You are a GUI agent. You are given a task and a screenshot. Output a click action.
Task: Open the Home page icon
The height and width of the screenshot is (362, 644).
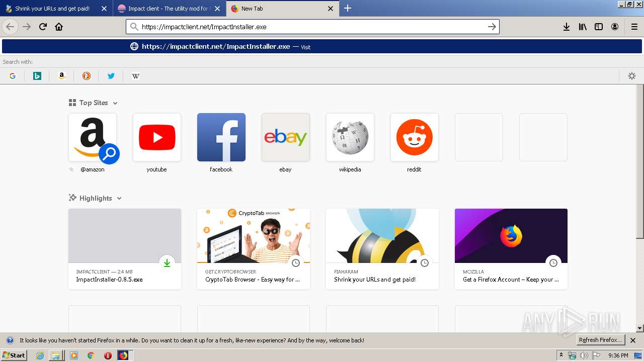(59, 27)
